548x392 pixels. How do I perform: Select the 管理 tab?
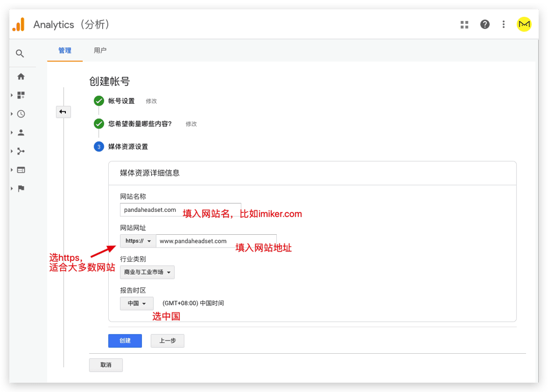point(65,51)
